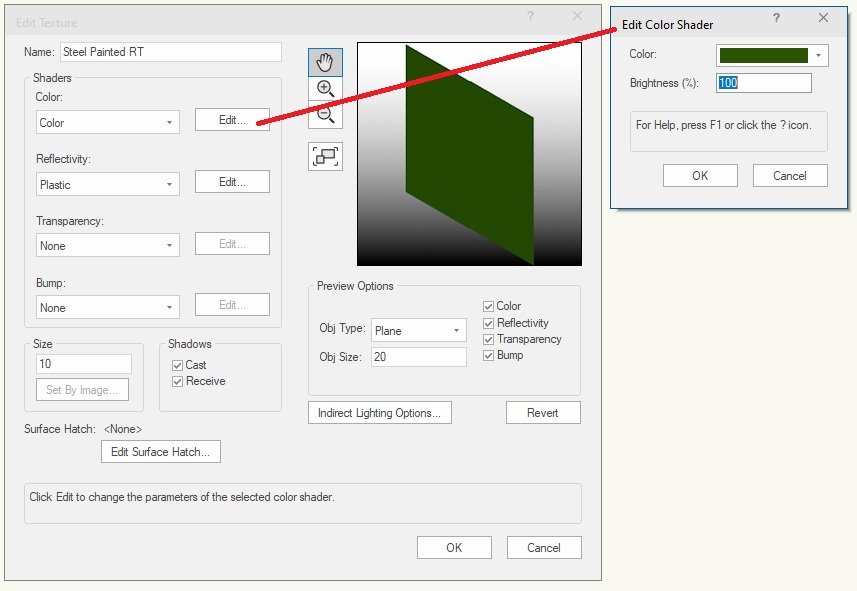Open the Obj Type Plane dropdown
Screen dimensions: 857x591
pos(418,331)
